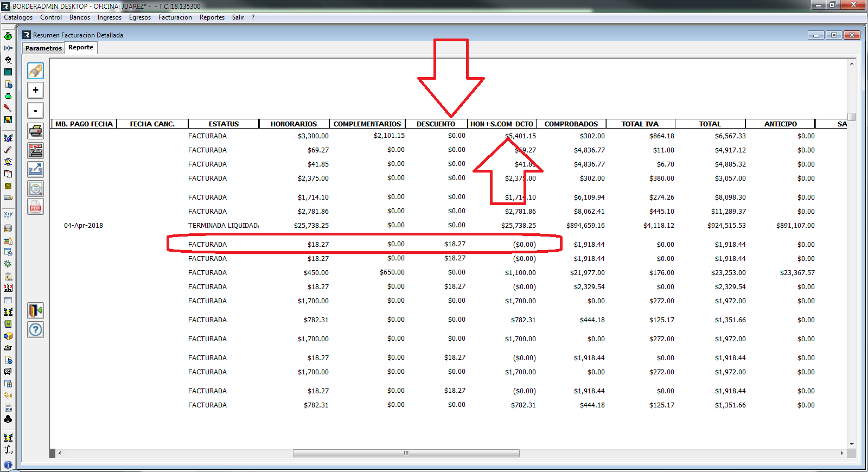Click the x+y=? sidebar icon
Viewport: 868px width, 472px height.
[8, 215]
